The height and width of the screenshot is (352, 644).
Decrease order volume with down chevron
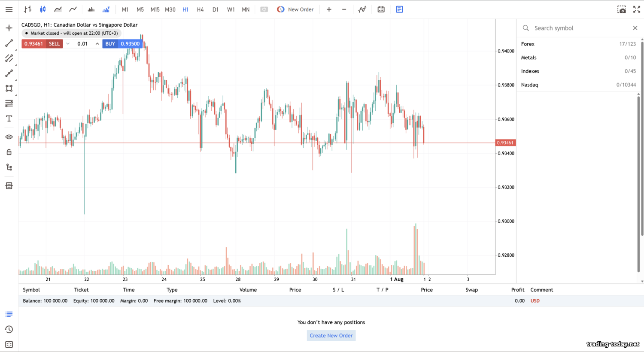[68, 44]
